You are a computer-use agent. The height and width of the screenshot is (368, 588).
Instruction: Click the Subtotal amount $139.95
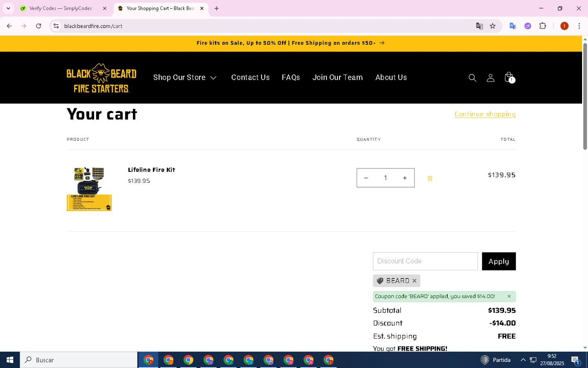coord(502,310)
